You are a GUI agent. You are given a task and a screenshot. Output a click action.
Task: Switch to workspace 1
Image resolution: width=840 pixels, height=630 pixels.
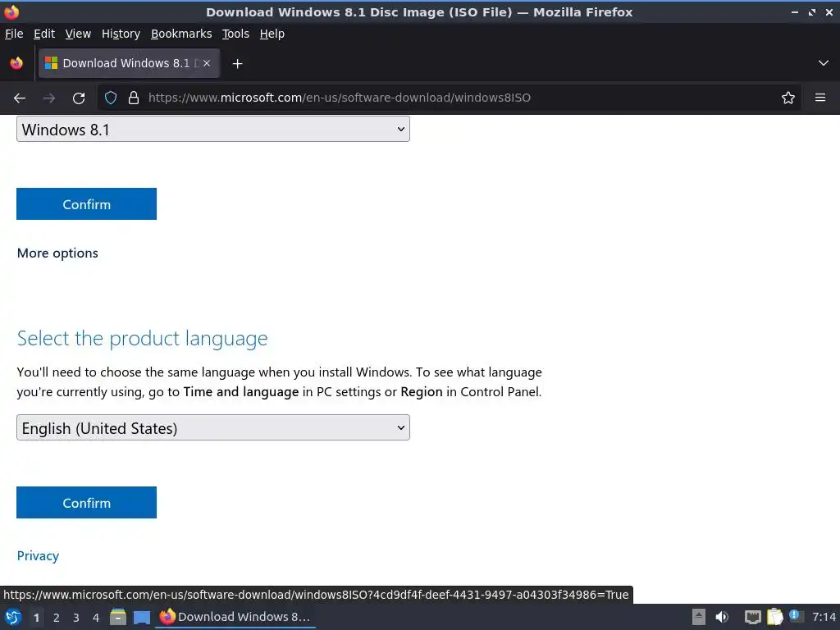coord(36,618)
